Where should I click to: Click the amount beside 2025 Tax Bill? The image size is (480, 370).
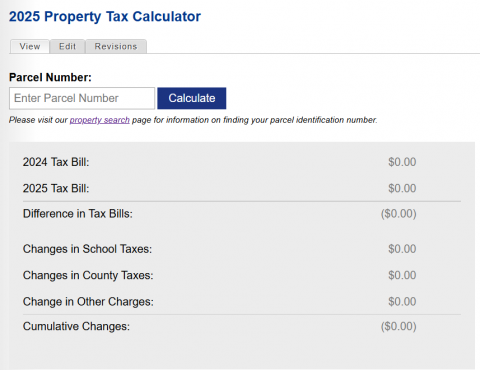pyautogui.click(x=402, y=188)
